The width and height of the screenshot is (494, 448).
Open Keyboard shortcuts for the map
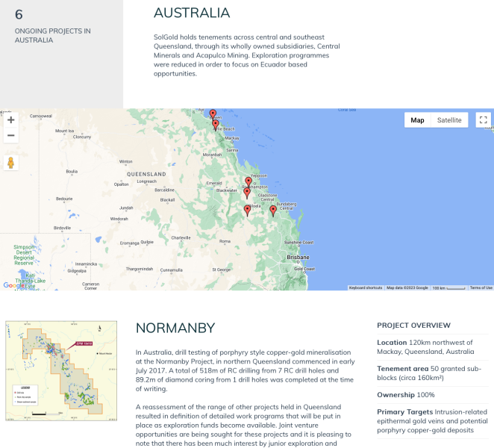pyautogui.click(x=366, y=287)
